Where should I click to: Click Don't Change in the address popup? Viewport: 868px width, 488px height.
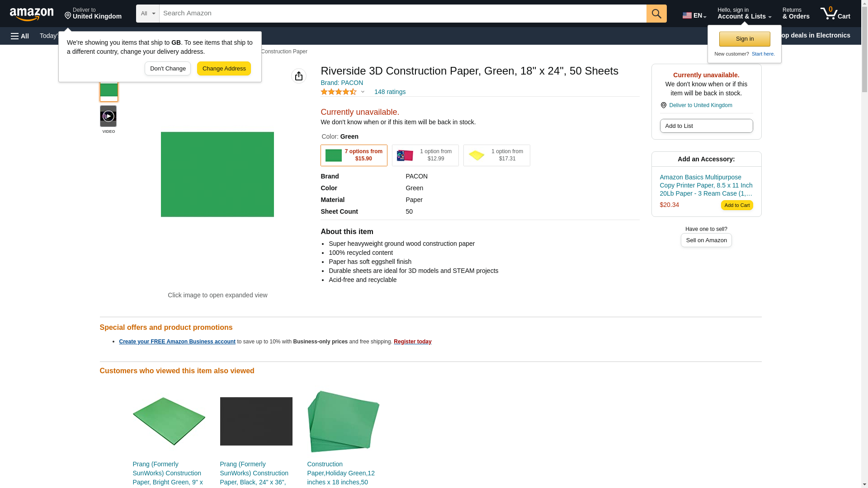point(168,69)
